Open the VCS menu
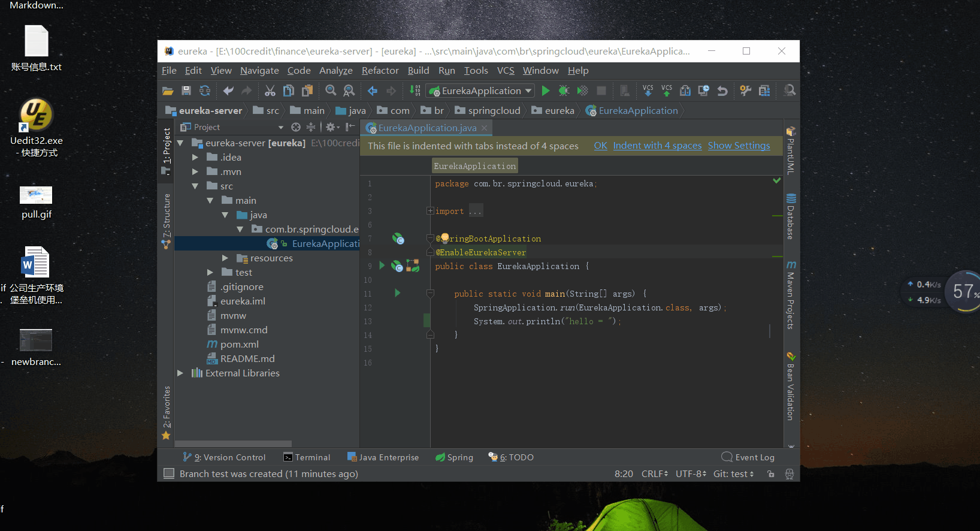The width and height of the screenshot is (980, 531). (x=506, y=71)
